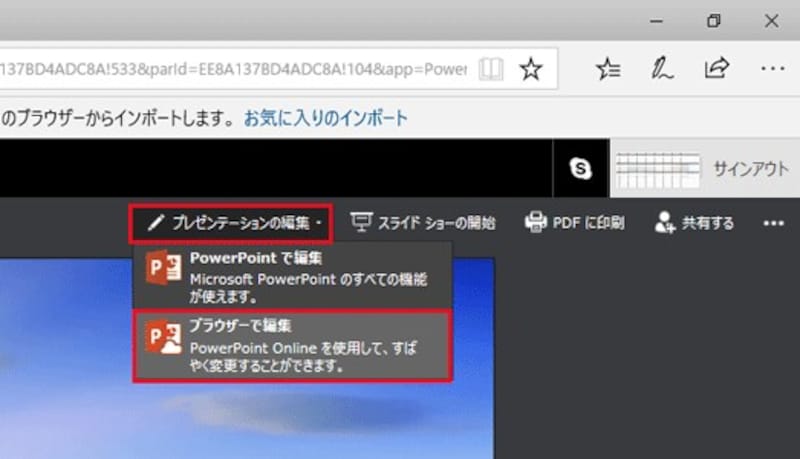Screen dimensions: 800x459
Task: Open the web note pen icon
Action: [x=661, y=68]
